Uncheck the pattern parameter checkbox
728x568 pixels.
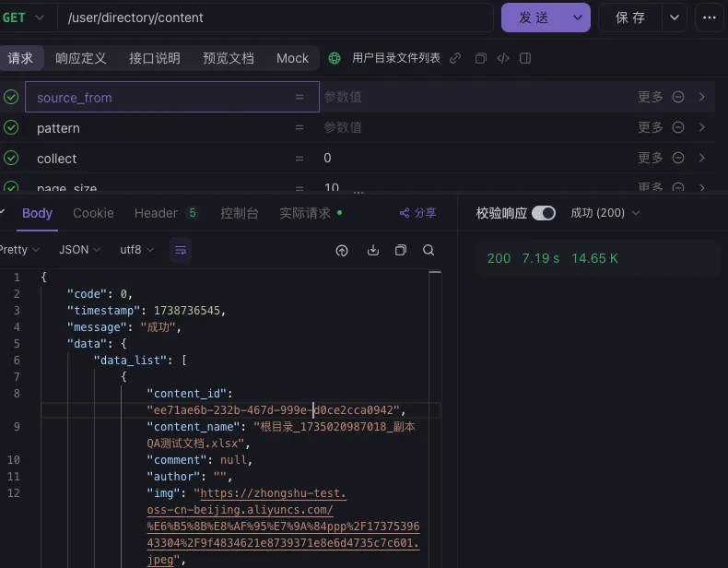[x=11, y=127]
